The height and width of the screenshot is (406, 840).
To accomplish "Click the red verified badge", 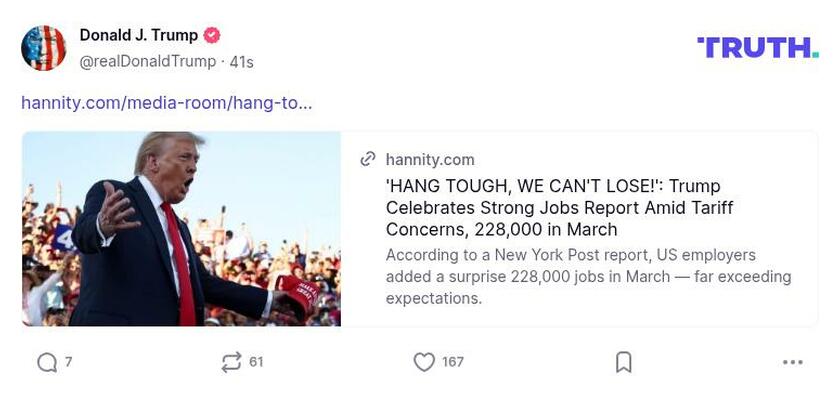I will click(x=212, y=36).
